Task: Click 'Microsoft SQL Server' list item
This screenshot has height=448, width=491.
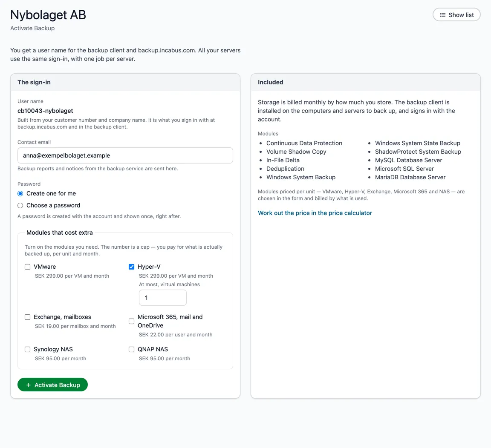Action: click(x=404, y=169)
